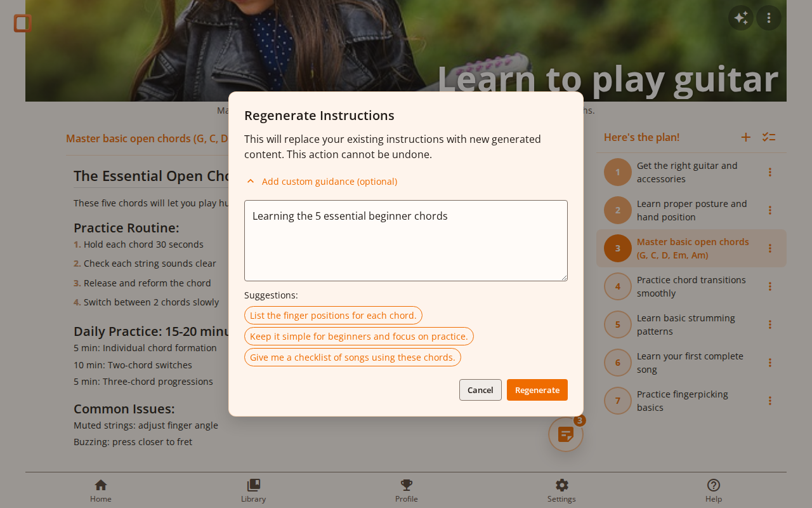Click the custom guidance text area
Image resolution: width=812 pixels, height=508 pixels.
406,241
